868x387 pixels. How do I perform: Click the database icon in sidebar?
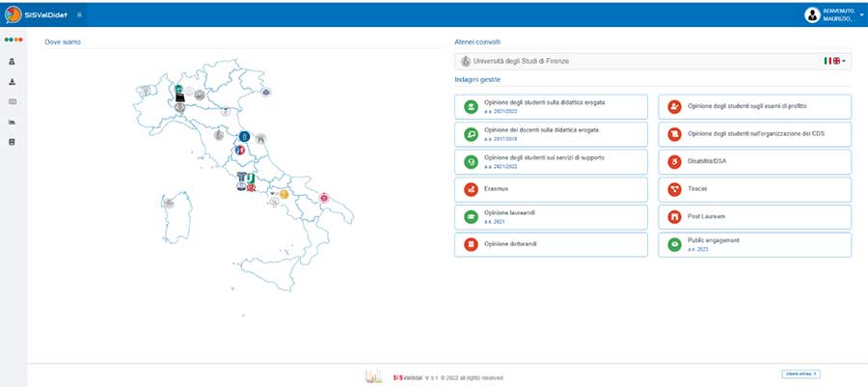point(13,143)
